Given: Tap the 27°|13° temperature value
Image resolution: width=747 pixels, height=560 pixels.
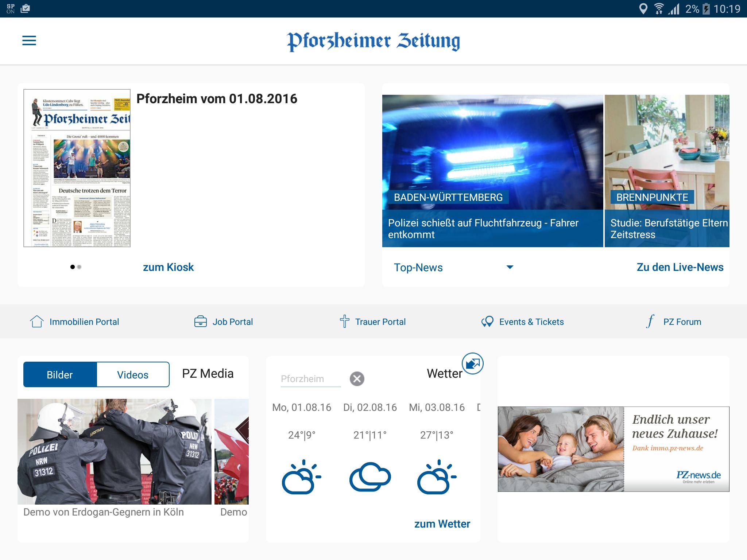Looking at the screenshot, I should 437,435.
